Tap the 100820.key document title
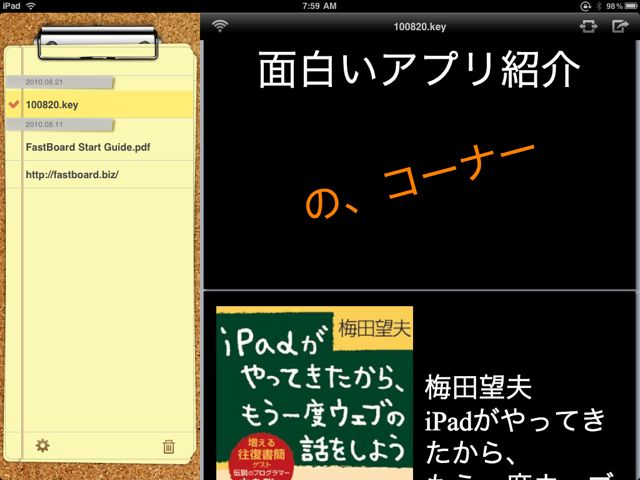Image resolution: width=640 pixels, height=480 pixels. pos(420,27)
